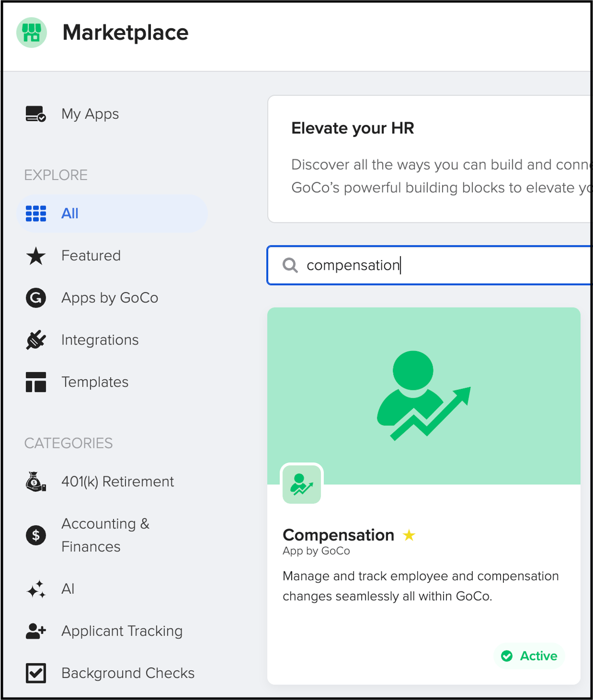Select the Background Checks checkmark icon
This screenshot has height=700, width=593.
pyautogui.click(x=35, y=673)
